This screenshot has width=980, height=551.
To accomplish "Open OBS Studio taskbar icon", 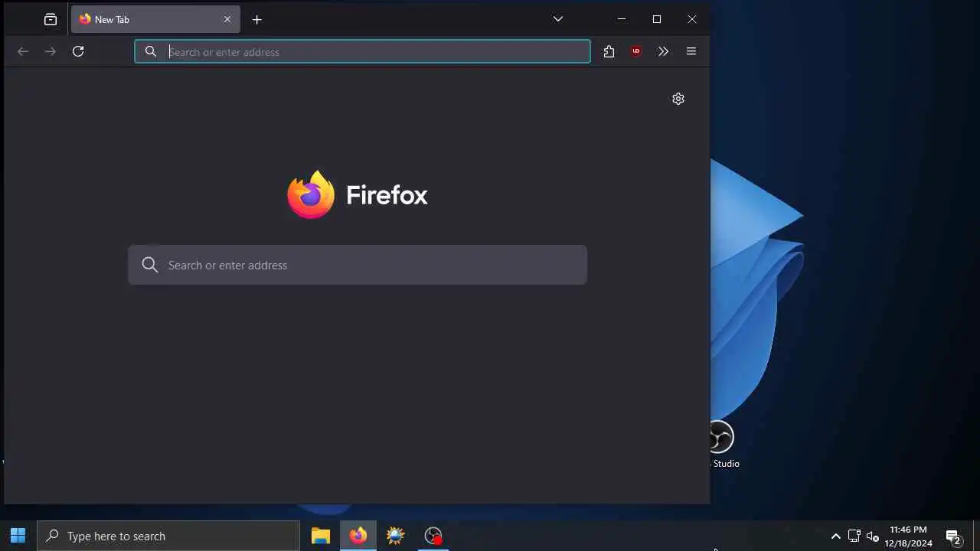I will [x=433, y=536].
